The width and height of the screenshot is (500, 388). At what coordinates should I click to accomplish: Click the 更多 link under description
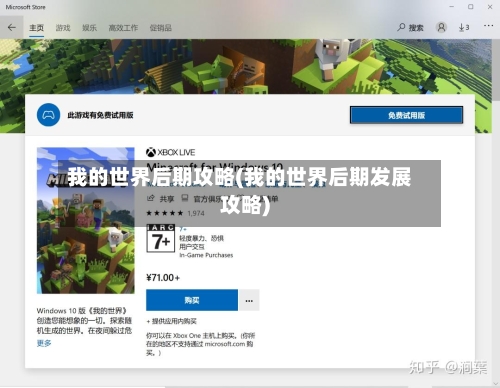tap(44, 343)
